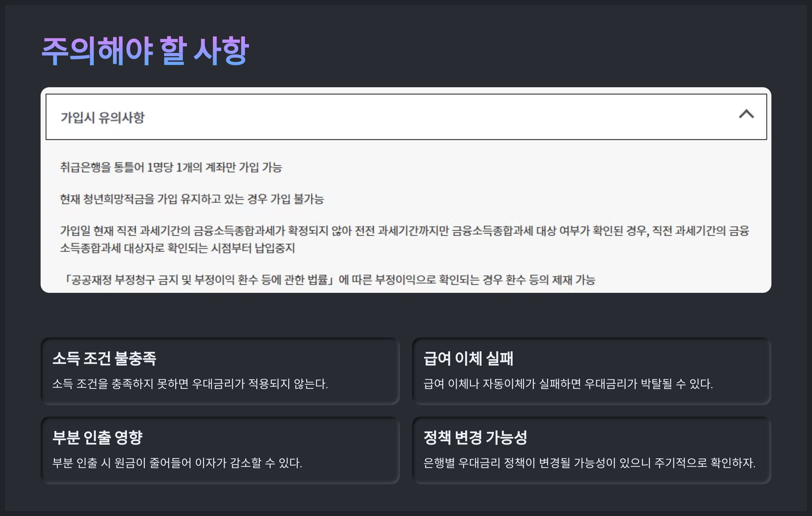Click description 원금이 줄어들어 이자가 감소 text

(x=177, y=463)
